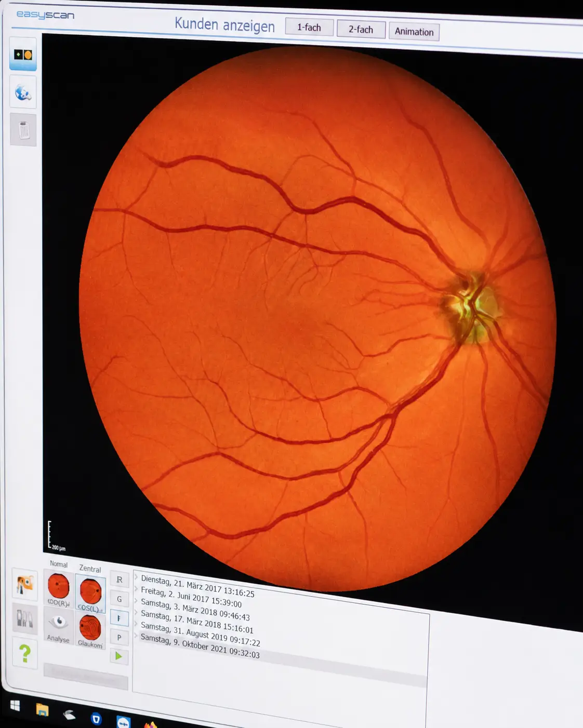
Task: Switch to 2-fach view
Action: pyautogui.click(x=361, y=30)
